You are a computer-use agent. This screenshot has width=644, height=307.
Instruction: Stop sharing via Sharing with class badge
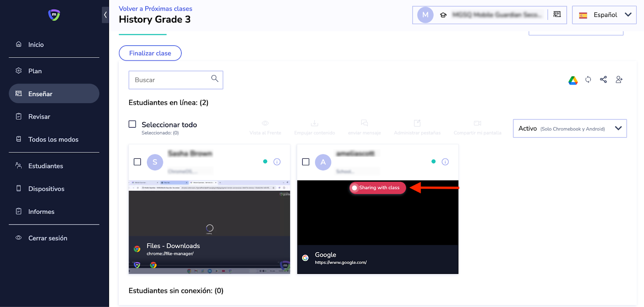(378, 188)
